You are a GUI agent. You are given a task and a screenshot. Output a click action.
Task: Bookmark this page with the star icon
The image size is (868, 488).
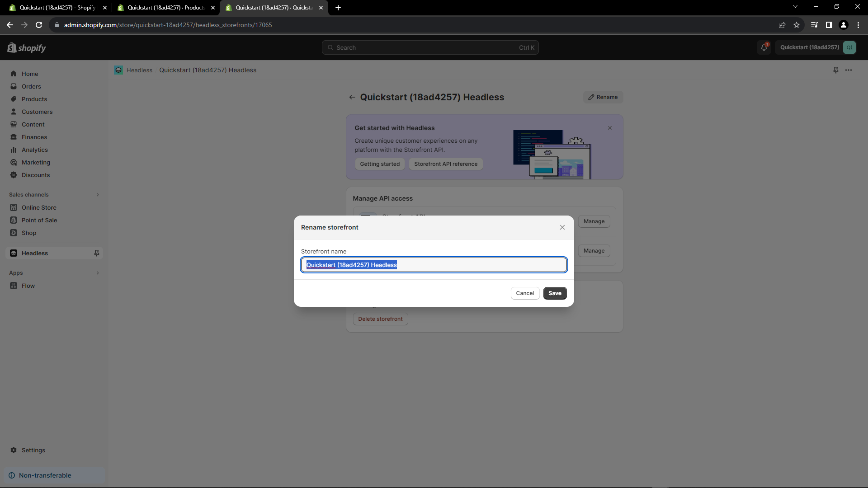pyautogui.click(x=797, y=25)
